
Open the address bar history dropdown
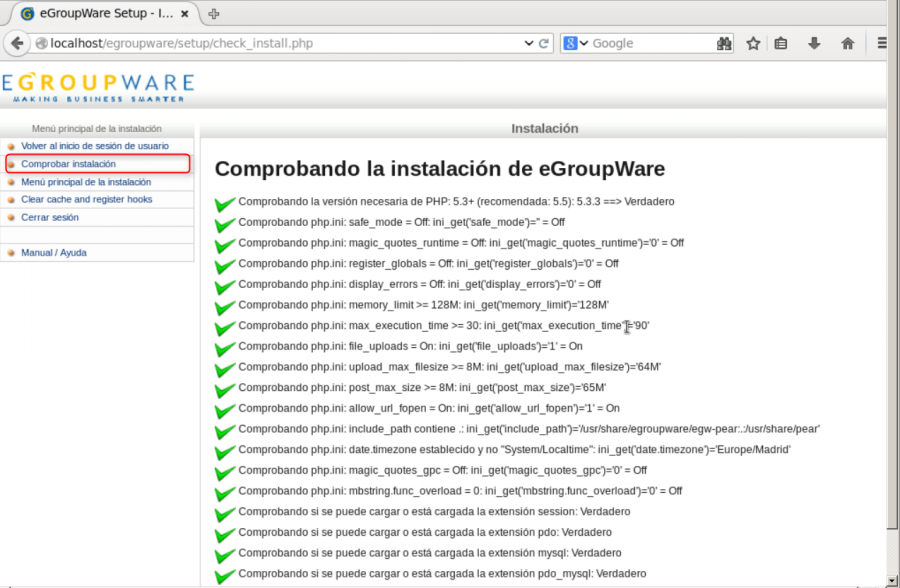pyautogui.click(x=529, y=43)
